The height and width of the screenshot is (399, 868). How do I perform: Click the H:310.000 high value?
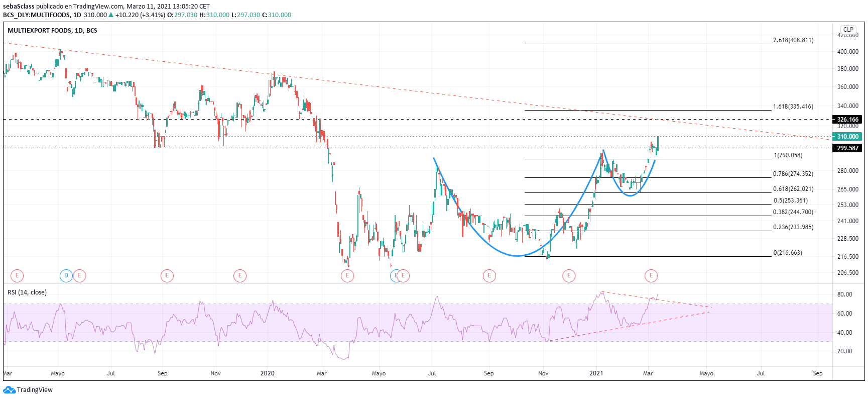pos(214,15)
